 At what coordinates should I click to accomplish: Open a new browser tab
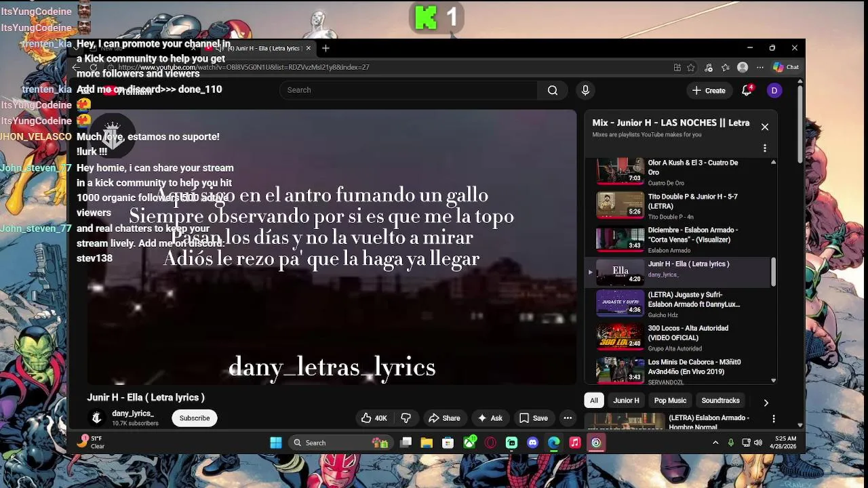325,48
